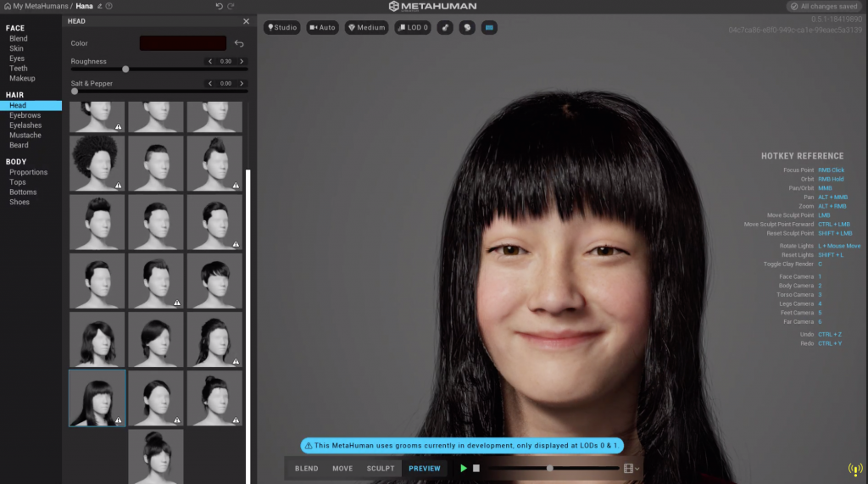The height and width of the screenshot is (484, 868).
Task: Open the help question mark icon
Action: 109,6
